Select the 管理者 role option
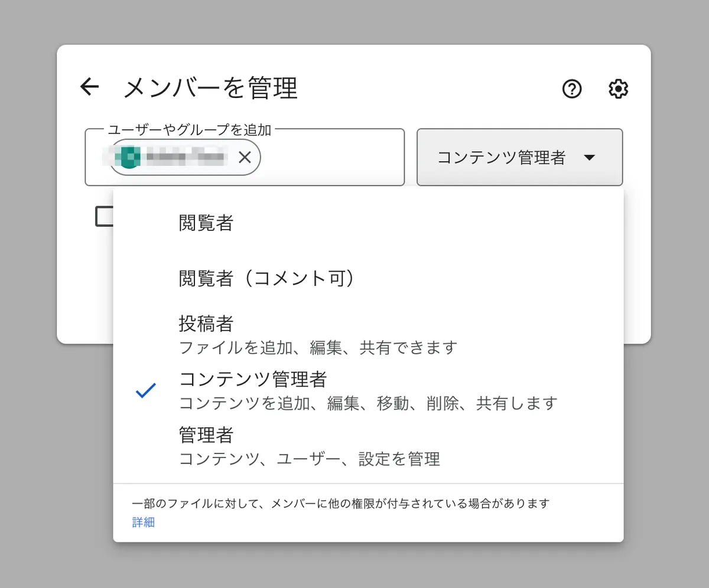The image size is (709, 588). [x=206, y=435]
